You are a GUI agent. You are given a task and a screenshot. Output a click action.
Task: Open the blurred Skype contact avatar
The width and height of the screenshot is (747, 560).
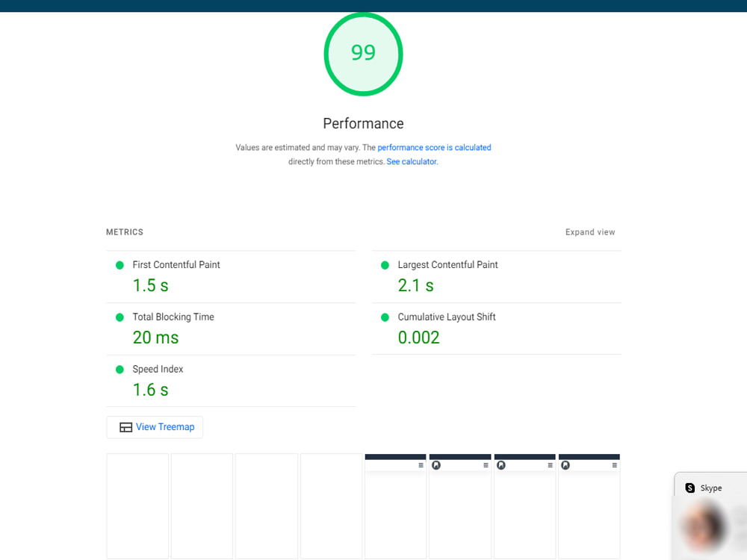click(x=704, y=528)
